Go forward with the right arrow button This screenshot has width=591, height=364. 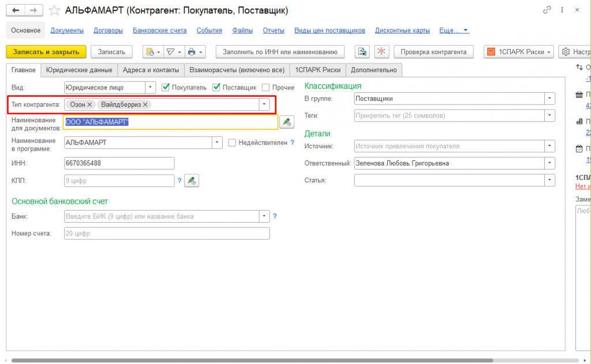pyautogui.click(x=33, y=10)
